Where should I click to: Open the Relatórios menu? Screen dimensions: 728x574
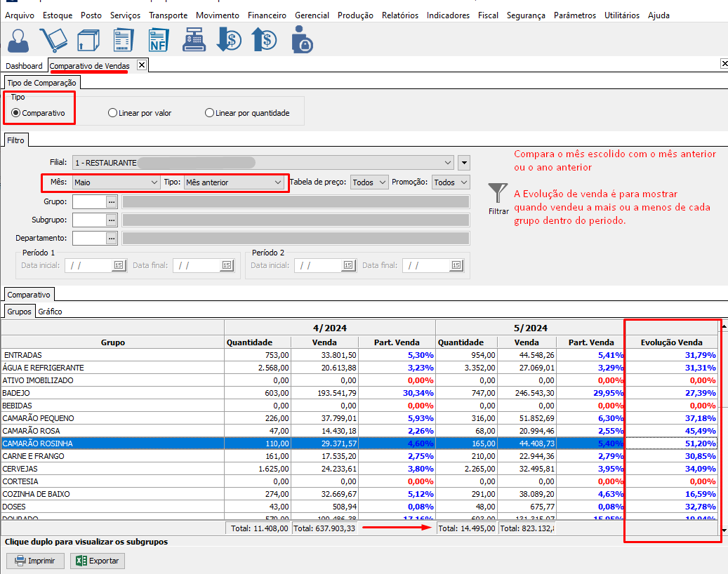[x=399, y=15]
